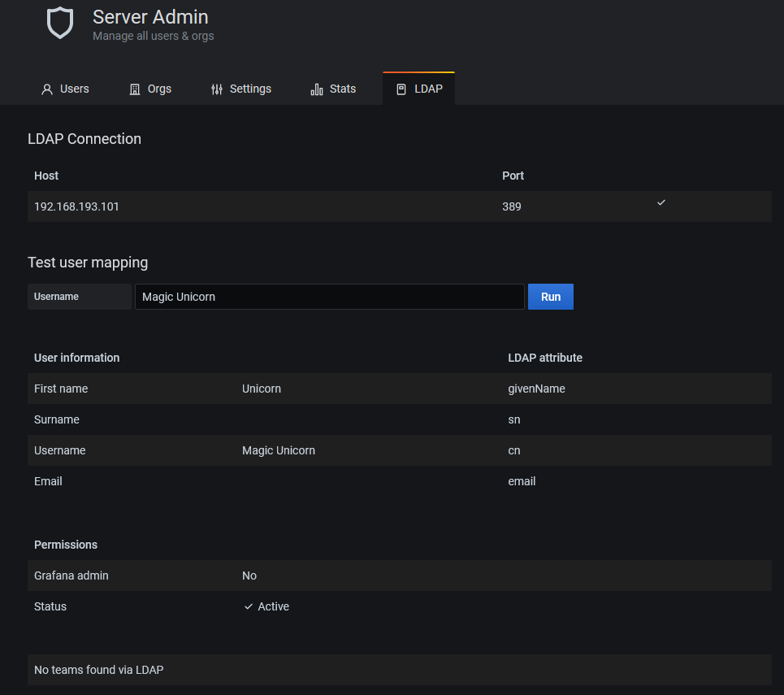Screen dimensions: 784x695
Task: Click the 192.168.193.101 host row
Action: pos(400,206)
